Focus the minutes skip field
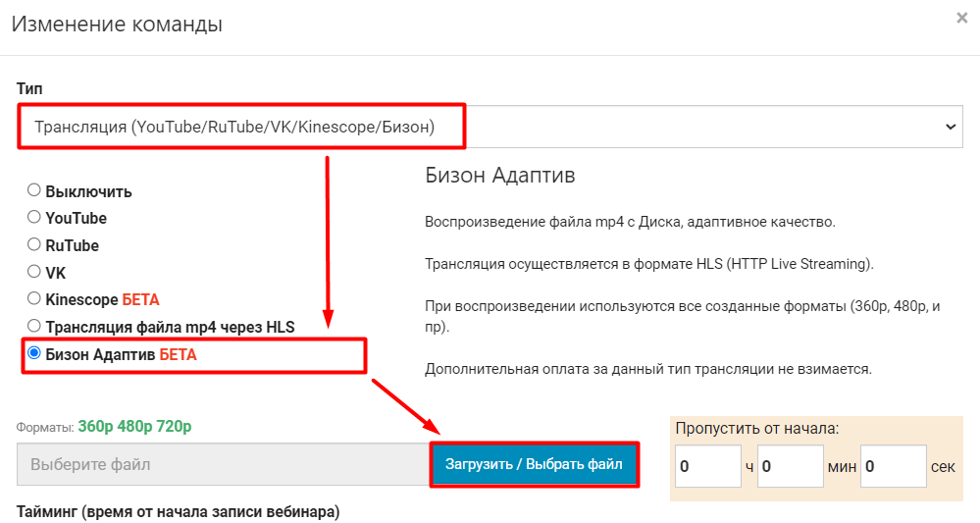Viewport: 980px width, 523px height. coord(790,466)
